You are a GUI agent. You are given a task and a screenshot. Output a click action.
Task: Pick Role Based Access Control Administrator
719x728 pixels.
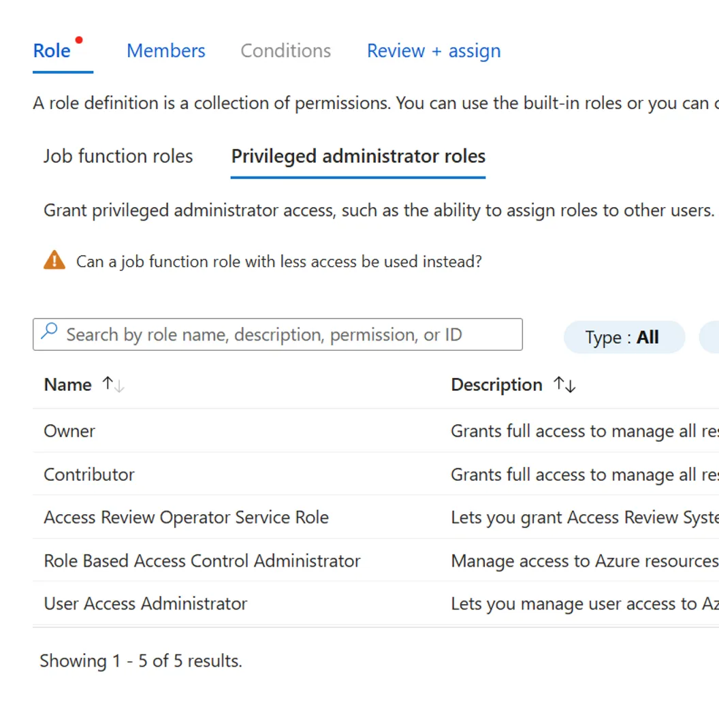pyautogui.click(x=202, y=561)
